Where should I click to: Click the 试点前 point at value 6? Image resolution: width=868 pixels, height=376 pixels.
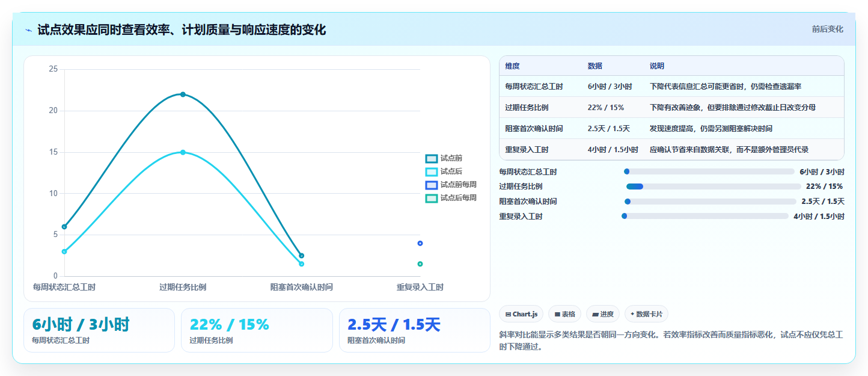point(64,227)
